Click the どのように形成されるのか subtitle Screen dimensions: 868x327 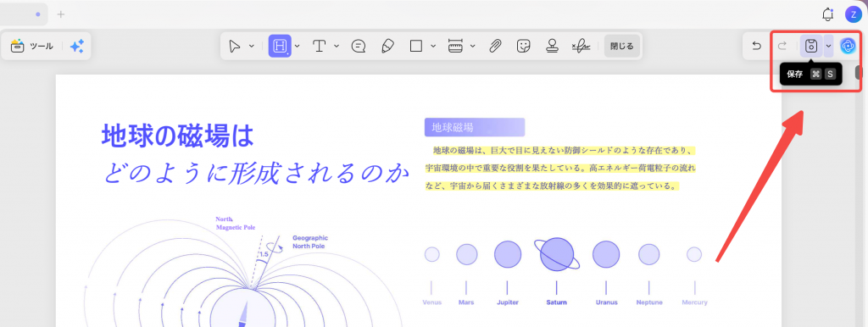(256, 173)
